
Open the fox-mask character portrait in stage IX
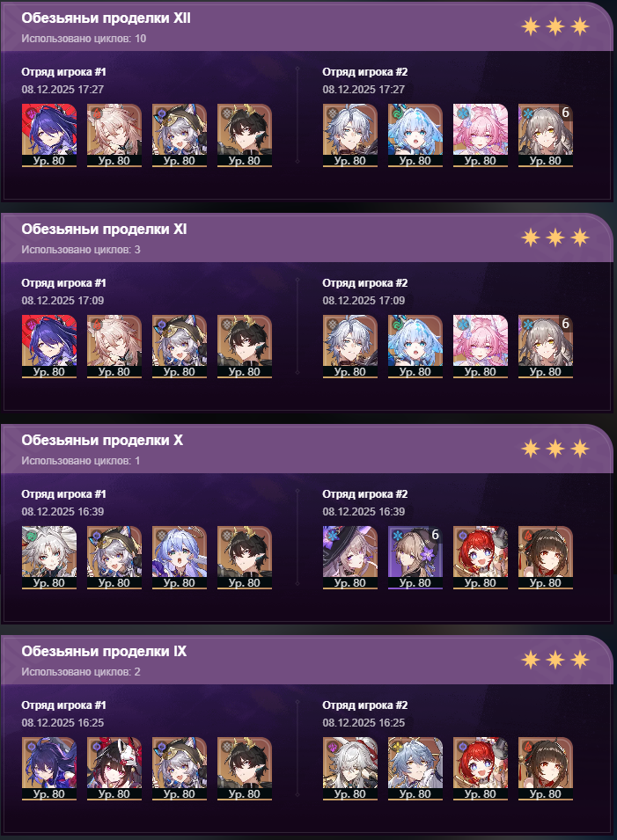[114, 768]
